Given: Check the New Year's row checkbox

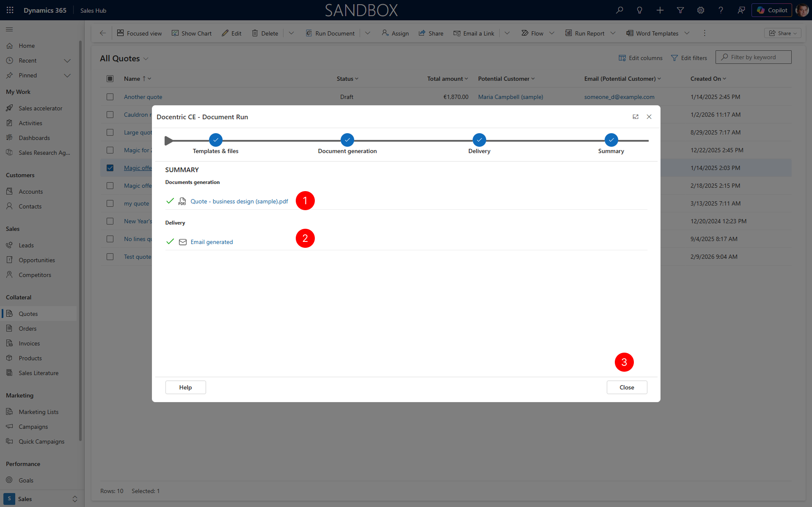Looking at the screenshot, I should pos(110,221).
